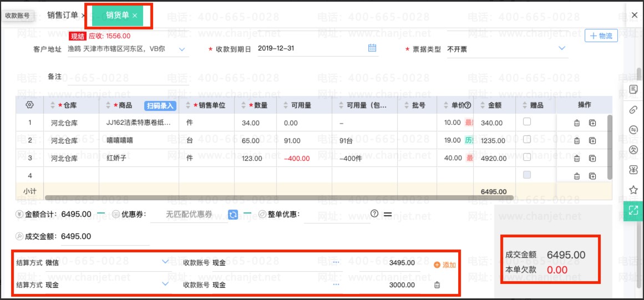Click the 3000.00 payment amount field

click(x=390, y=285)
